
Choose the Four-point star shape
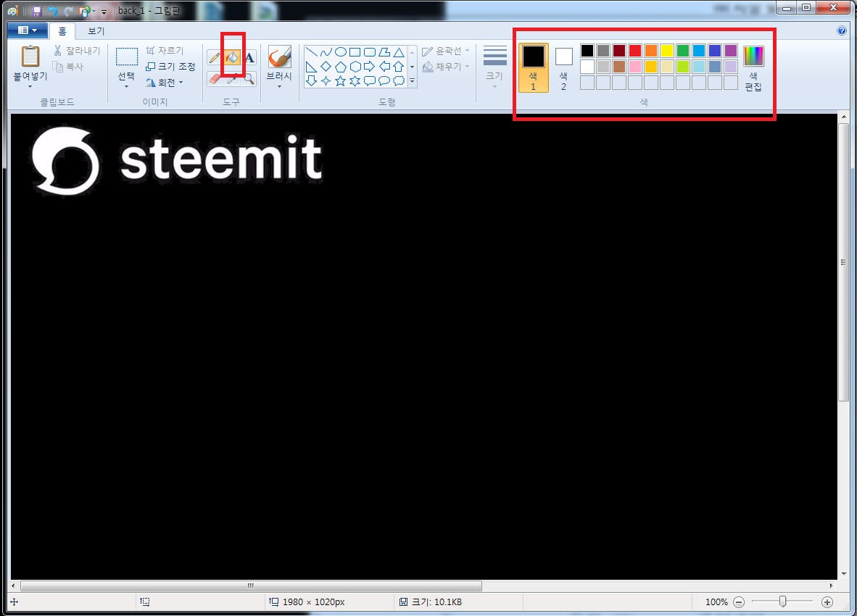pos(326,81)
